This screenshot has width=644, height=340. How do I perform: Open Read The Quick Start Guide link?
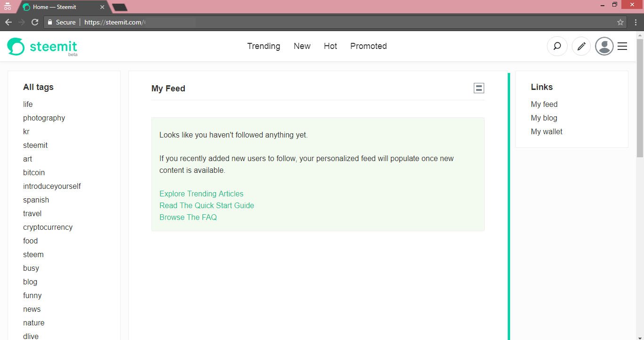[x=206, y=205]
